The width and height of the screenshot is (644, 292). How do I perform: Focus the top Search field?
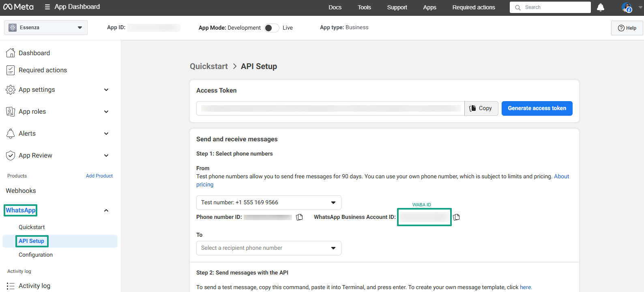[x=550, y=7]
